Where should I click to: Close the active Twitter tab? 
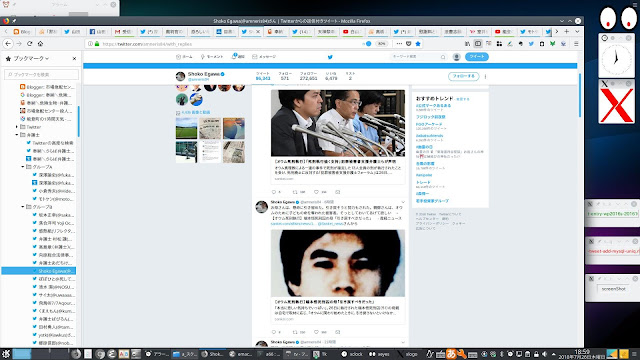point(258,31)
